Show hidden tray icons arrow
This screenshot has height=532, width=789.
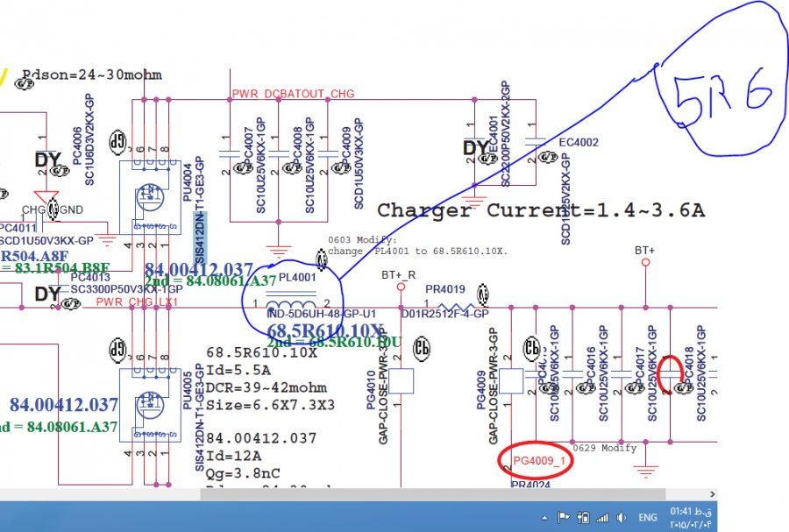pos(544,518)
